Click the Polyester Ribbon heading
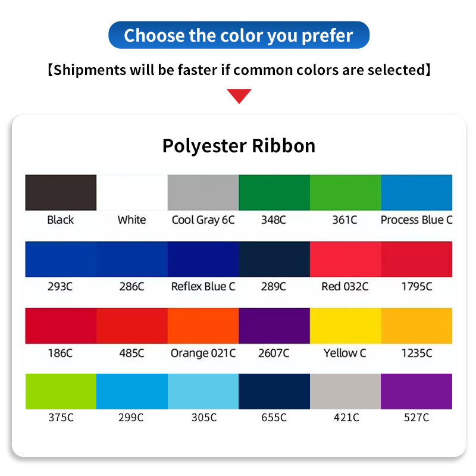This screenshot has height=476, width=476. click(239, 146)
